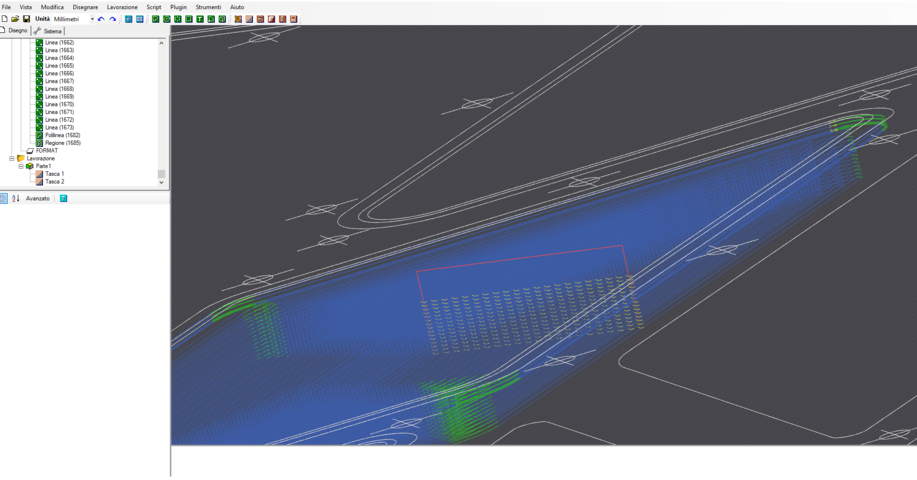Viewport: 917px width, 480px height.
Task: Select the green Circle drawing tool
Action: [167, 19]
